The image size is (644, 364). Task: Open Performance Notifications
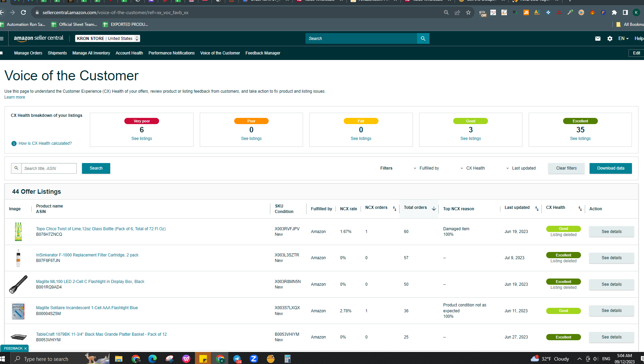coord(172,53)
